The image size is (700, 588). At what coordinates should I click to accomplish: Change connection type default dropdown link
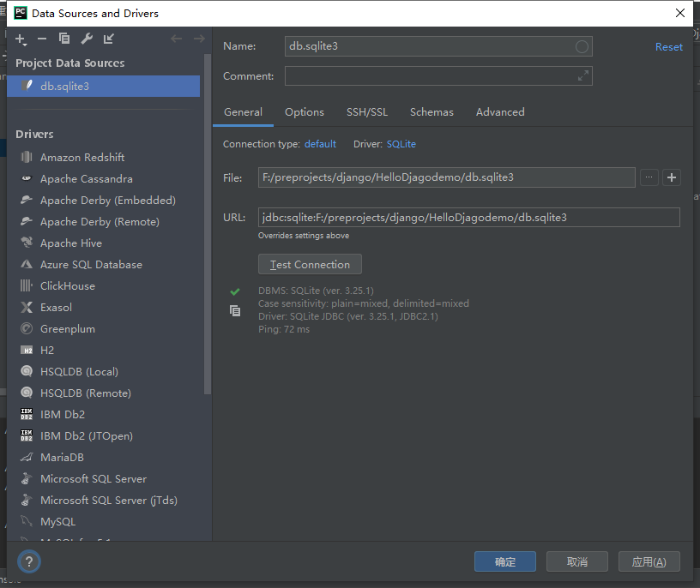pos(320,144)
